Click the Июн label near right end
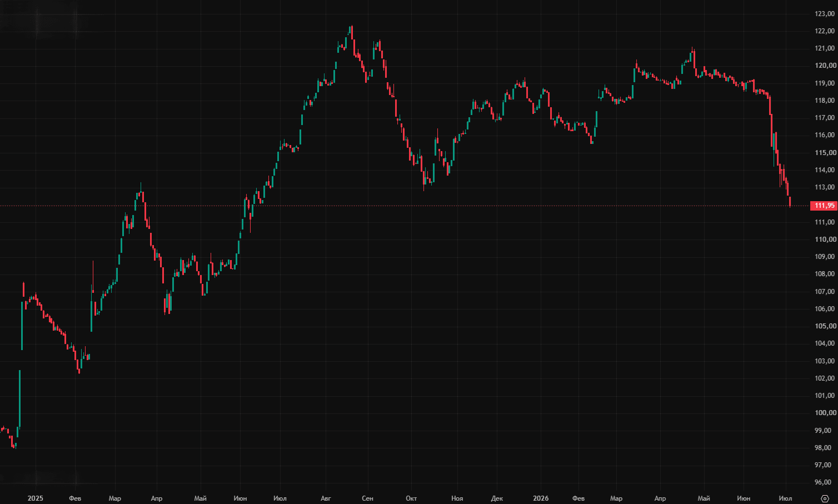 [x=744, y=498]
